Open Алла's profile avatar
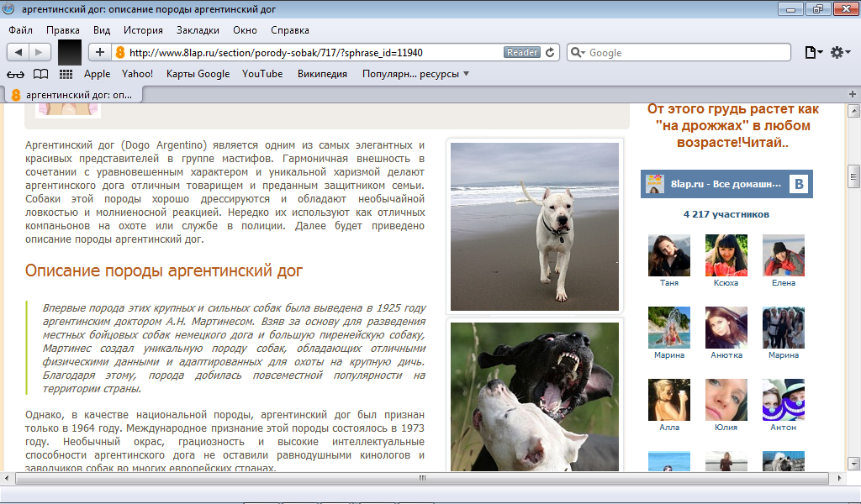861x504 pixels. pyautogui.click(x=668, y=400)
